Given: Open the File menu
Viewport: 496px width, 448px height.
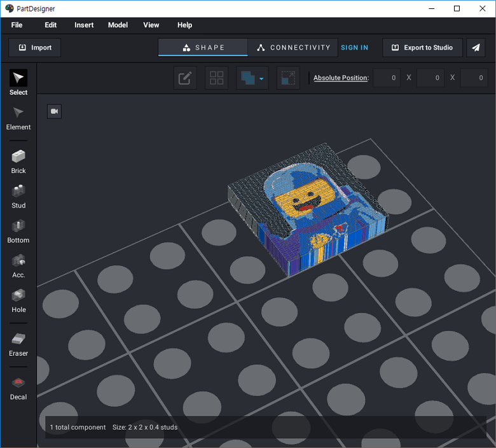Looking at the screenshot, I should click(x=17, y=25).
